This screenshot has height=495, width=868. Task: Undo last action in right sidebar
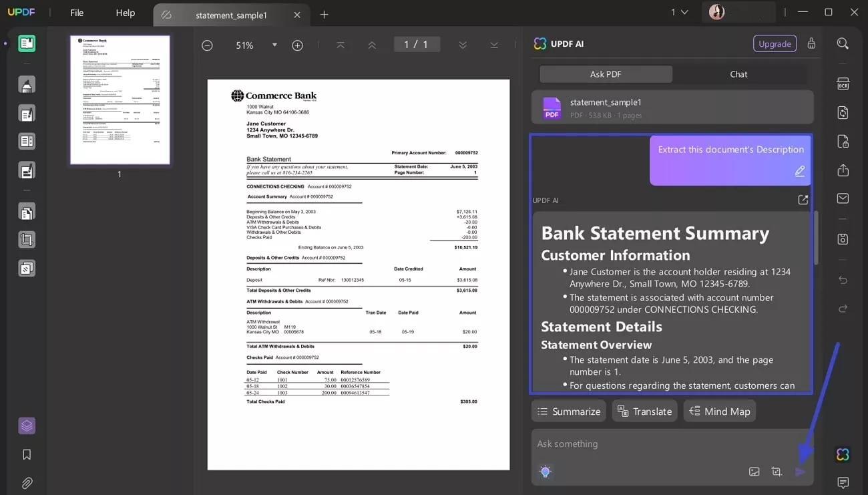[x=843, y=280]
